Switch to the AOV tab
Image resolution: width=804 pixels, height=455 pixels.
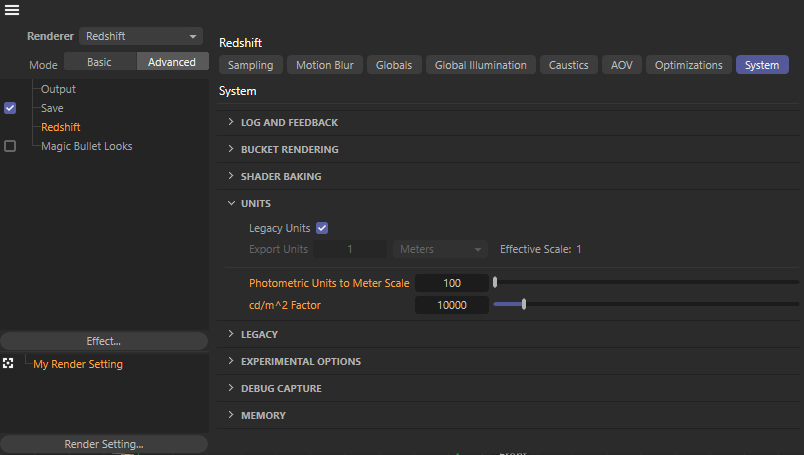(x=621, y=65)
